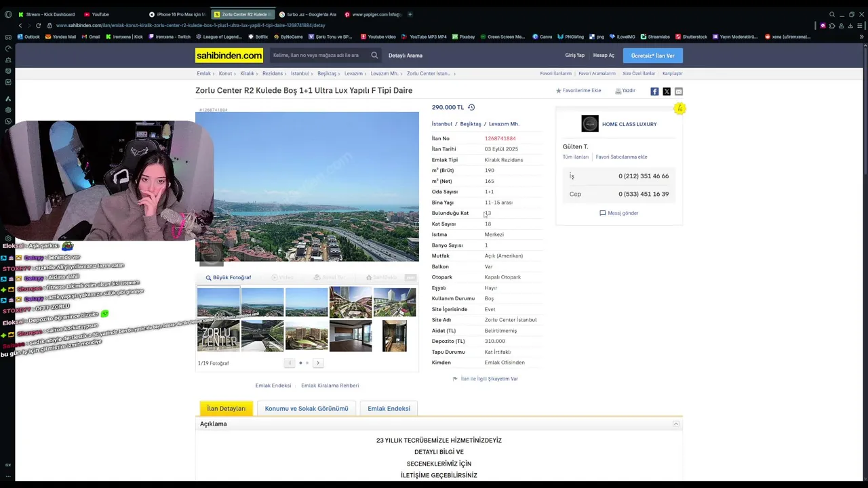The height and width of the screenshot is (488, 868).
Task: Click the search magnifier icon
Action: [x=374, y=56]
